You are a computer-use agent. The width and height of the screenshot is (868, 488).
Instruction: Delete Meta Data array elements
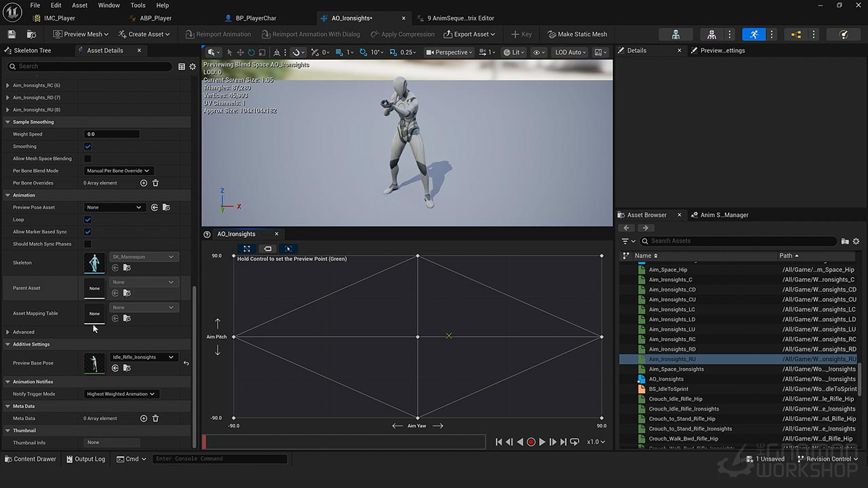tap(155, 418)
